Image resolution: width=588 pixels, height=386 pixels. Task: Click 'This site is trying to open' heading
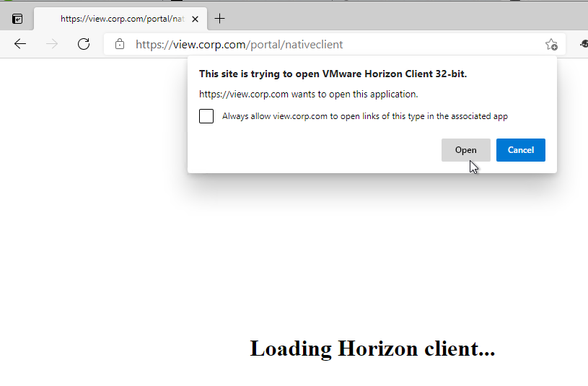pos(333,74)
